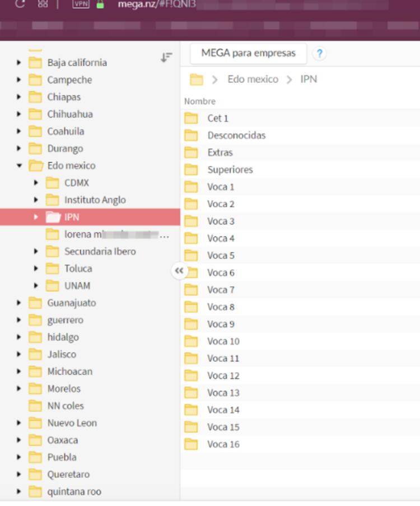
Task: Select the Superiores folder in list
Action: (x=230, y=170)
